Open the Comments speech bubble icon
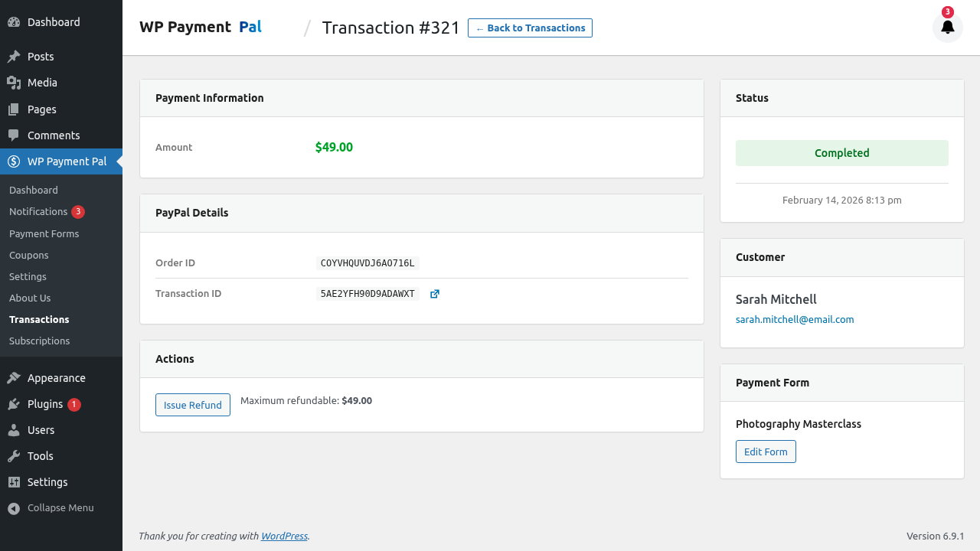Viewport: 980px width, 551px height. (x=13, y=135)
